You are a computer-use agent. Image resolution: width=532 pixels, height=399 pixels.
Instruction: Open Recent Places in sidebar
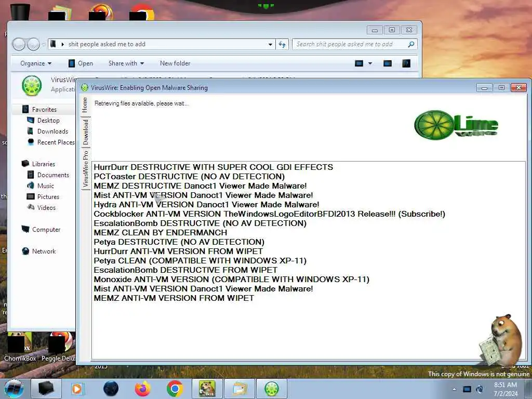pos(51,142)
